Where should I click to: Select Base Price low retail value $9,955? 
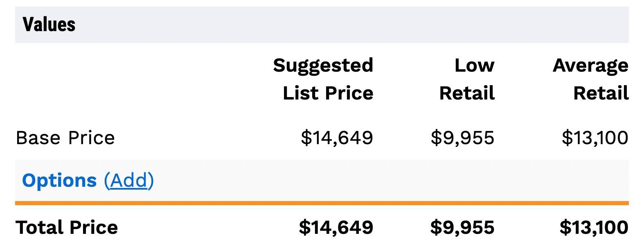tap(462, 138)
